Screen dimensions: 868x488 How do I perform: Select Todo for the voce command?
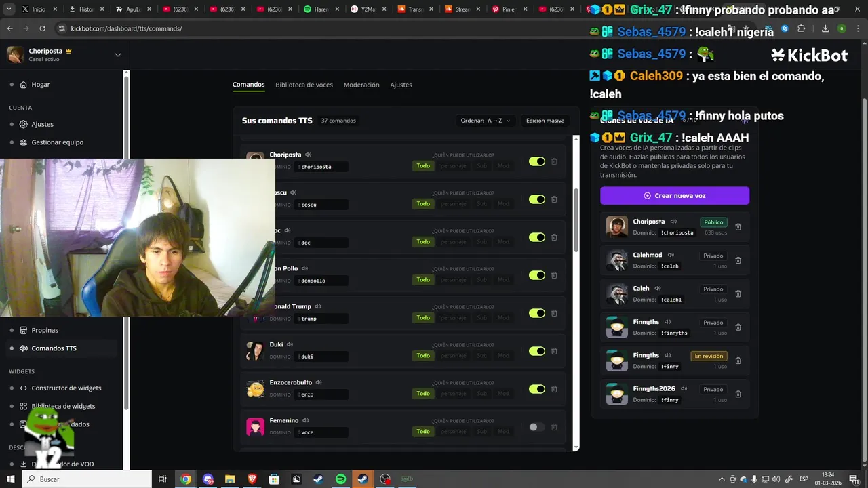point(423,432)
